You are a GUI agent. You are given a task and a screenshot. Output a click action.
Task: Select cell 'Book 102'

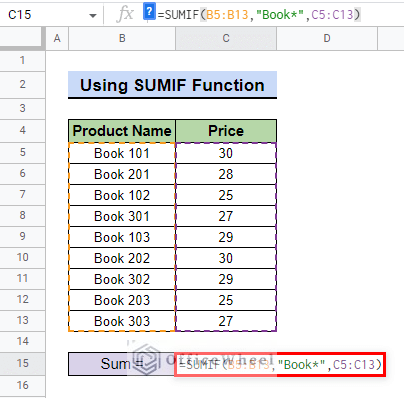click(122, 195)
